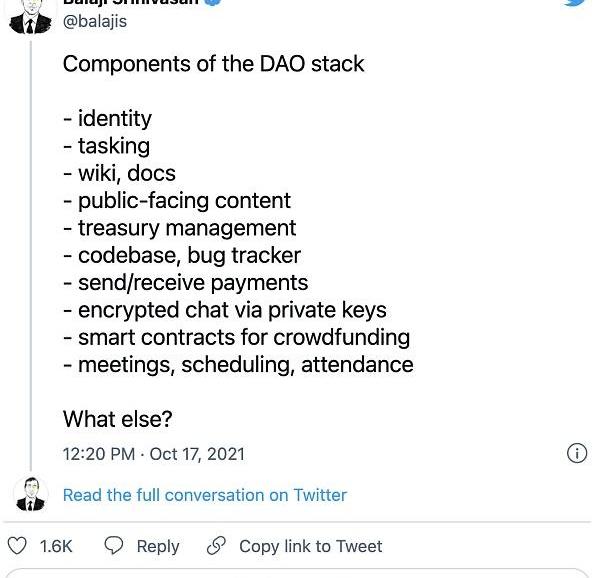Screen dimensions: 600x578
Task: Click the @balajis handle
Action: point(95,21)
